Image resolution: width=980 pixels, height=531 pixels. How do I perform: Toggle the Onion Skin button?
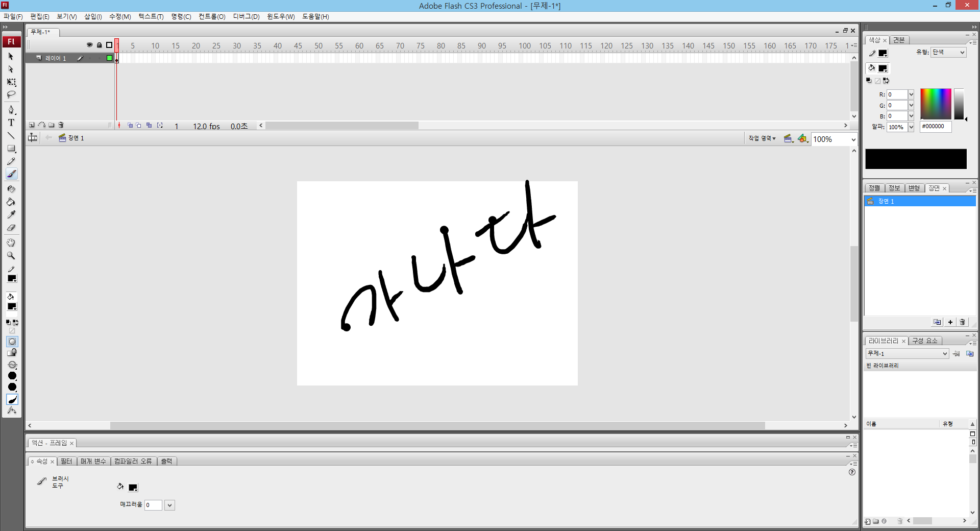pos(130,125)
